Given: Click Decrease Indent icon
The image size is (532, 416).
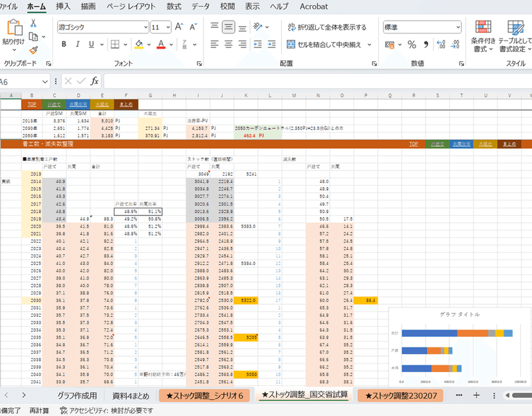Looking at the screenshot, I should click(257, 44).
